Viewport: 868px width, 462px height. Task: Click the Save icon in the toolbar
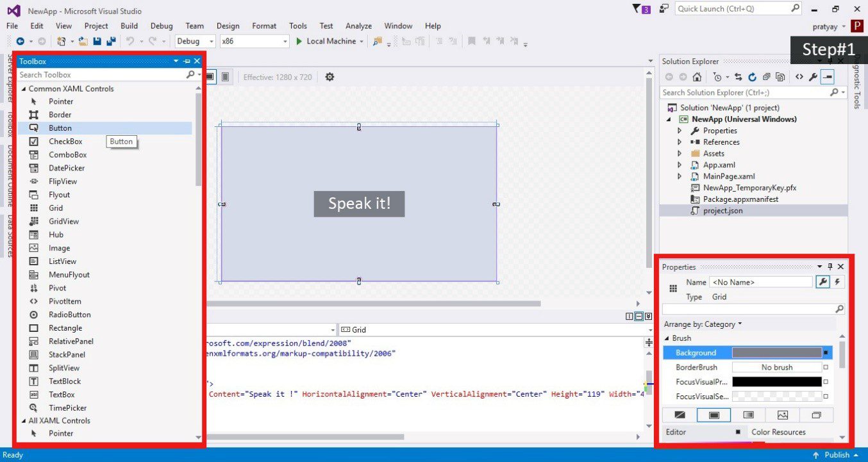pos(97,41)
